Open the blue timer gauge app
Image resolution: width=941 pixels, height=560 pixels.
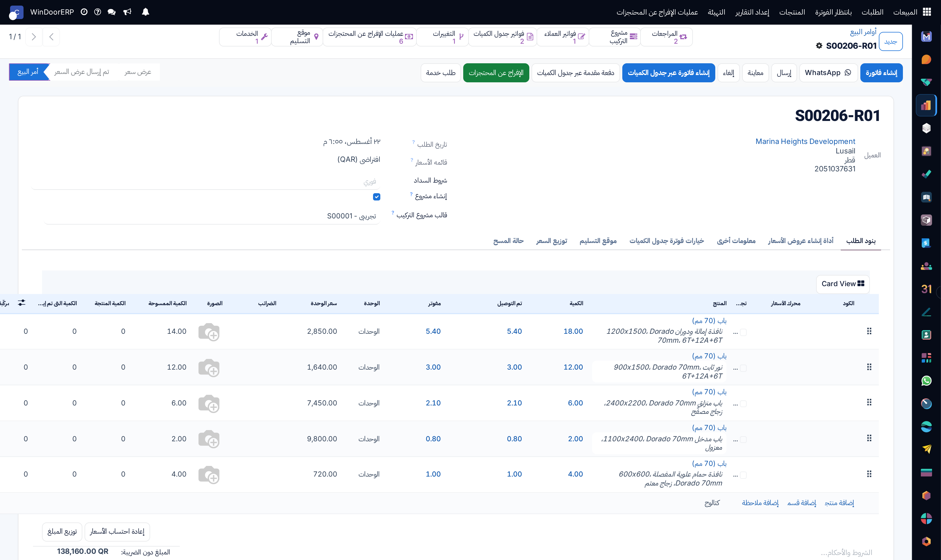pyautogui.click(x=926, y=404)
